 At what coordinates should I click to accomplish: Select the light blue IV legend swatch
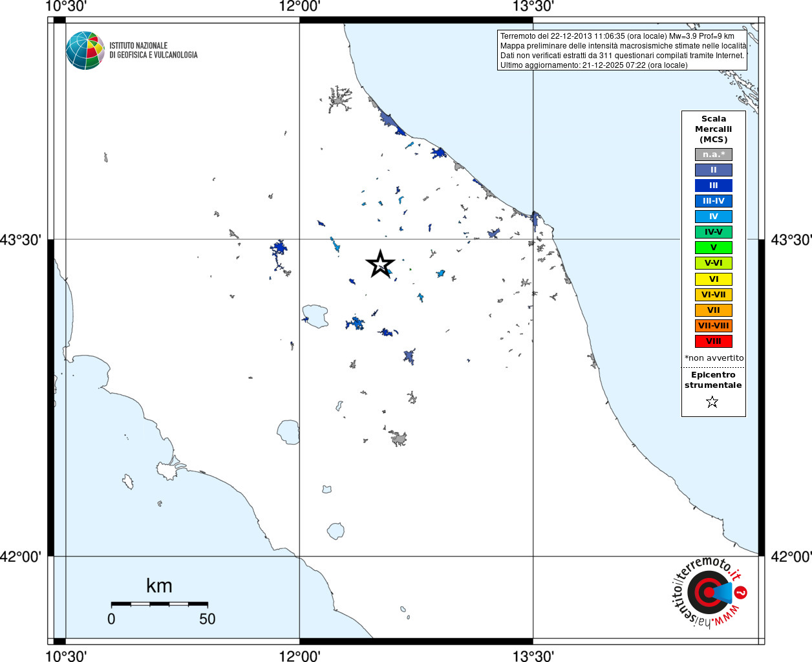coord(714,217)
